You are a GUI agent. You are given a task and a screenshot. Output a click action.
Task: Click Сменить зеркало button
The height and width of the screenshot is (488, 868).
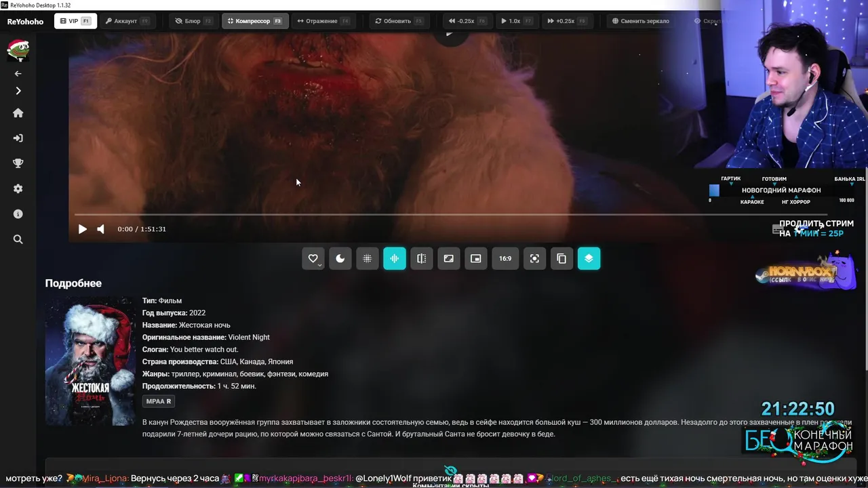641,21
